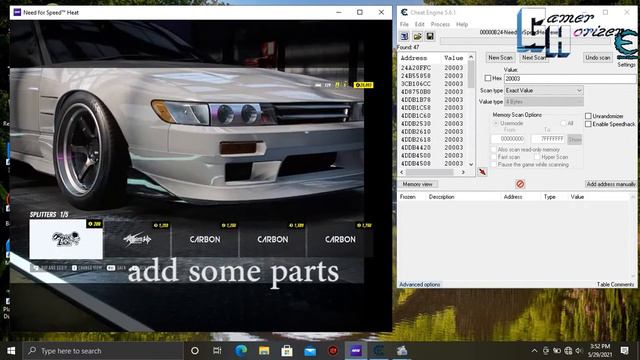Open the Memory view button

[x=417, y=184]
